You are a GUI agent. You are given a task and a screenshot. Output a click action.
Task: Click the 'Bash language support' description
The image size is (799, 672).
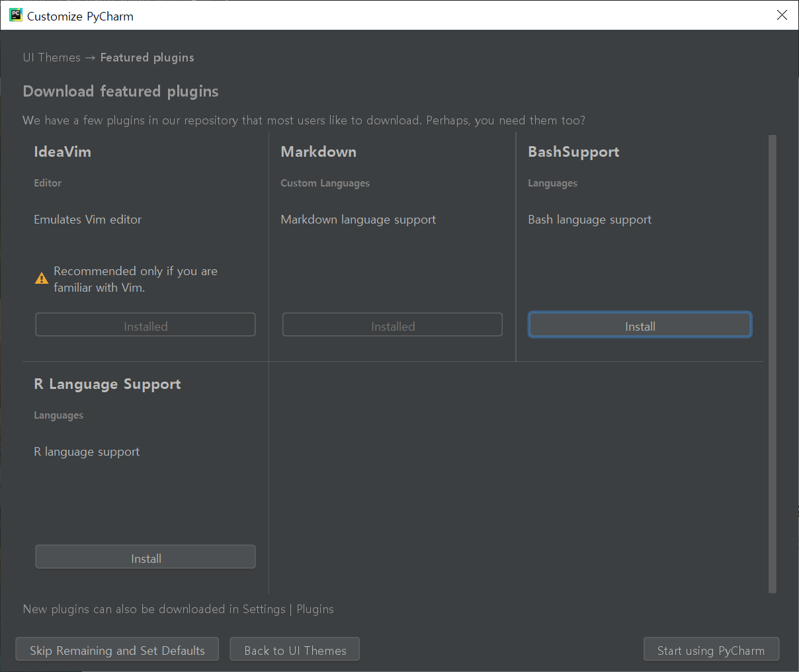[x=590, y=220]
